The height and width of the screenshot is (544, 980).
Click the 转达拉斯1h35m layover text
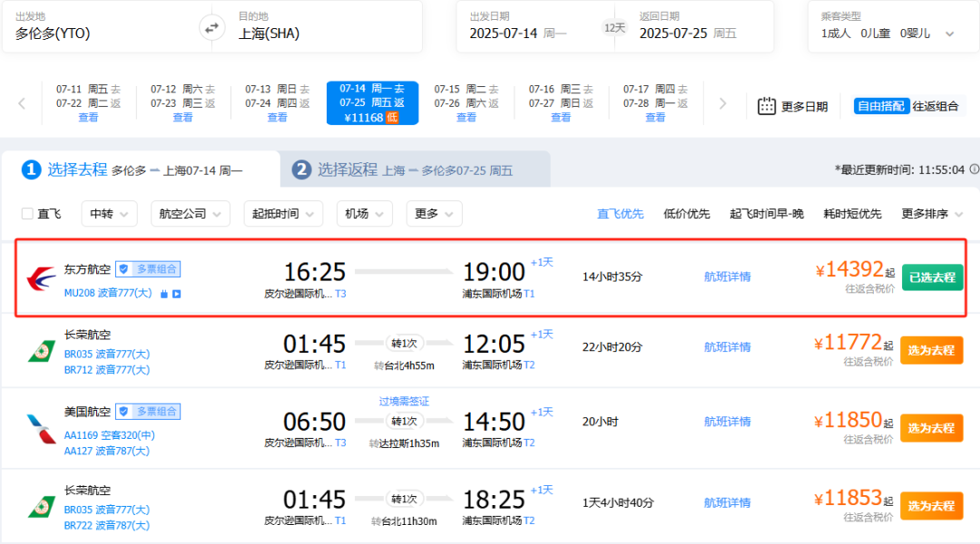[x=405, y=443]
